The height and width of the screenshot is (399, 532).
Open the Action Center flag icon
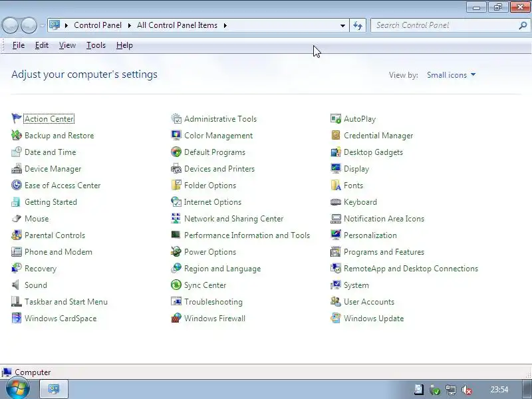(16, 118)
